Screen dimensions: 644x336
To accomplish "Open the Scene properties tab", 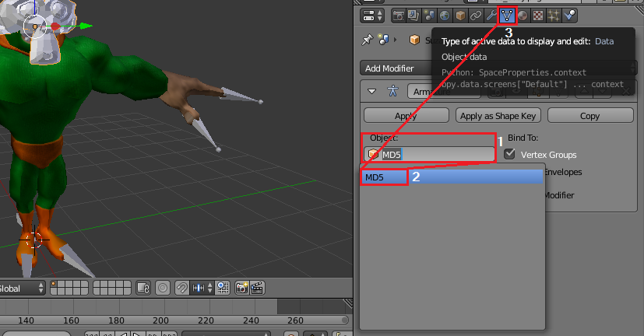I will [x=429, y=16].
